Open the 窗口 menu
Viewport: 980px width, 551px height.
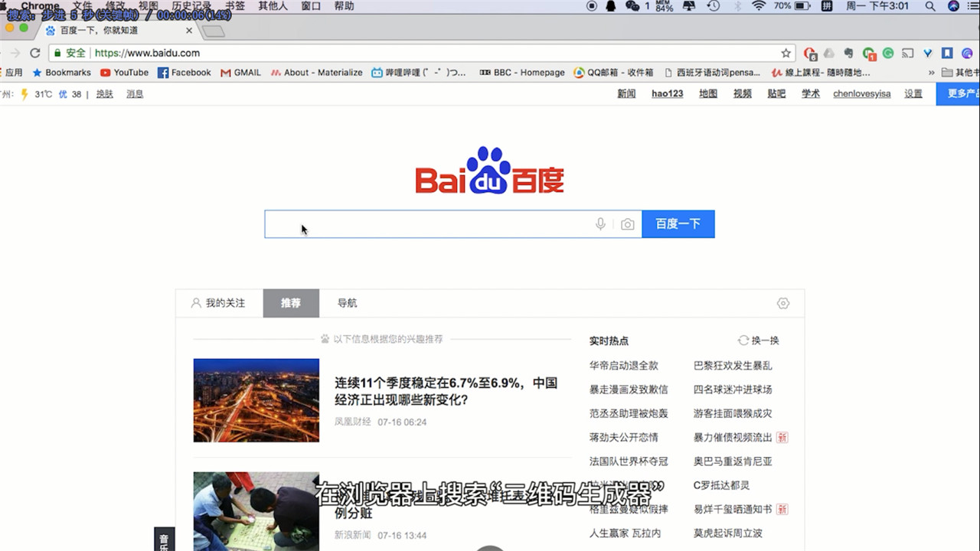pyautogui.click(x=311, y=6)
